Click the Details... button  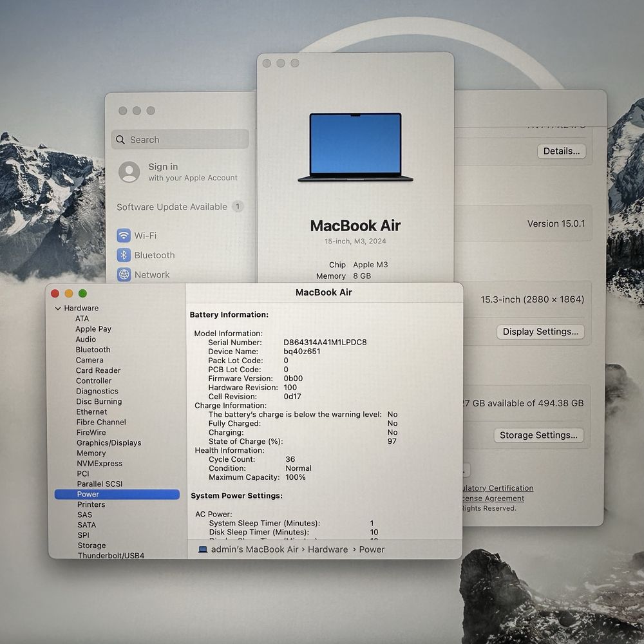click(x=562, y=151)
